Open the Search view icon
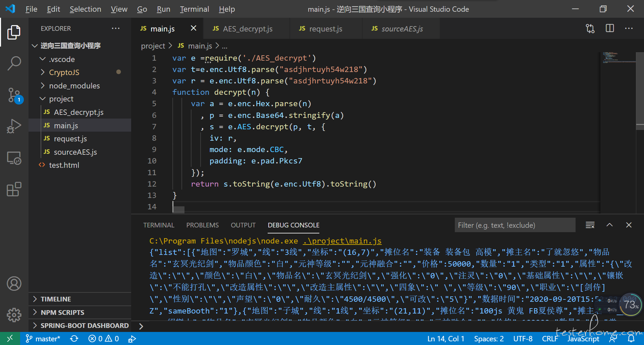Image resolution: width=644 pixels, height=345 pixels. (14, 63)
